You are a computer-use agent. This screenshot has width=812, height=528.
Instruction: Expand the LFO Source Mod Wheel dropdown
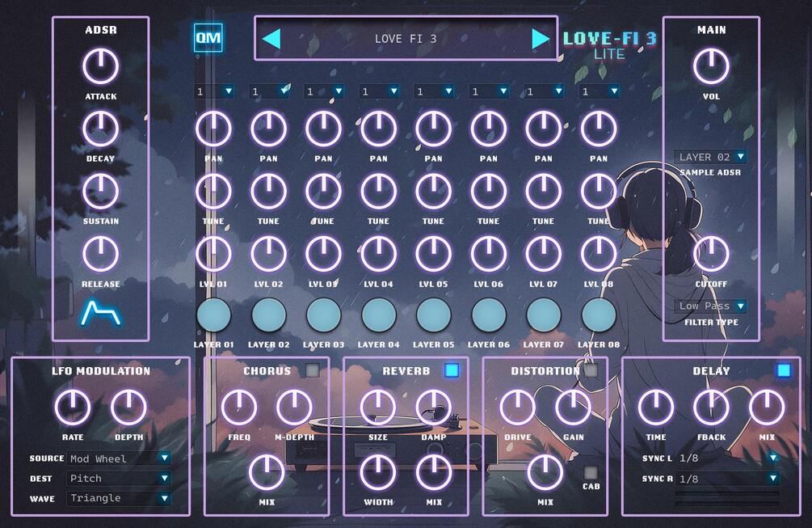[x=119, y=458]
